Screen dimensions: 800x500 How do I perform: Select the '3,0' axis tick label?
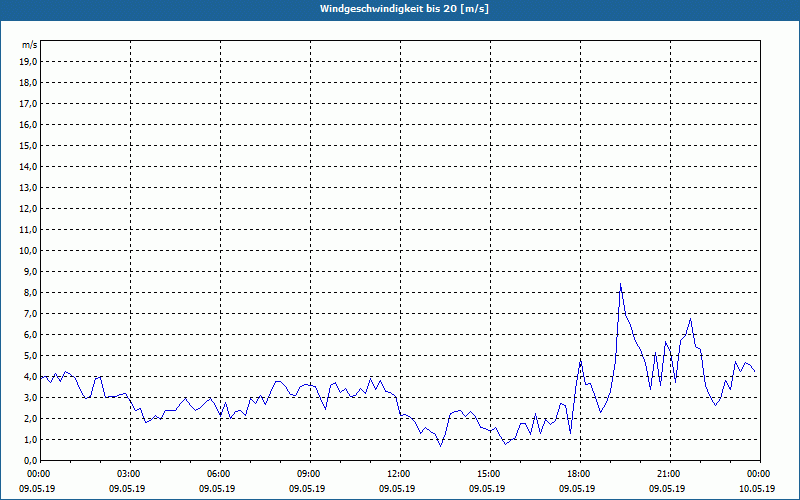pos(30,397)
